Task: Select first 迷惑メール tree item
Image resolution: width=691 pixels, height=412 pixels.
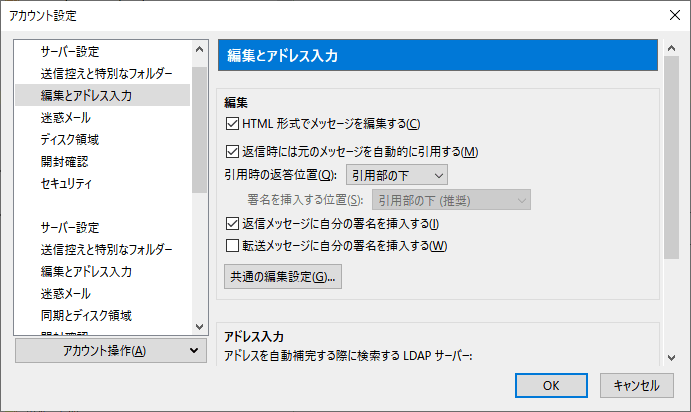Action: click(x=66, y=118)
